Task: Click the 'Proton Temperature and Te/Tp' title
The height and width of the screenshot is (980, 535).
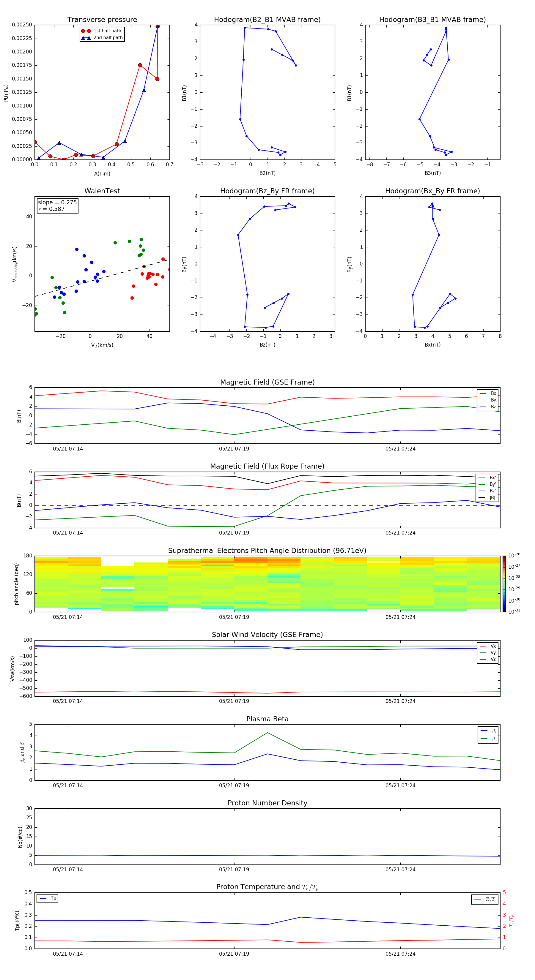Action: pyautogui.click(x=267, y=887)
